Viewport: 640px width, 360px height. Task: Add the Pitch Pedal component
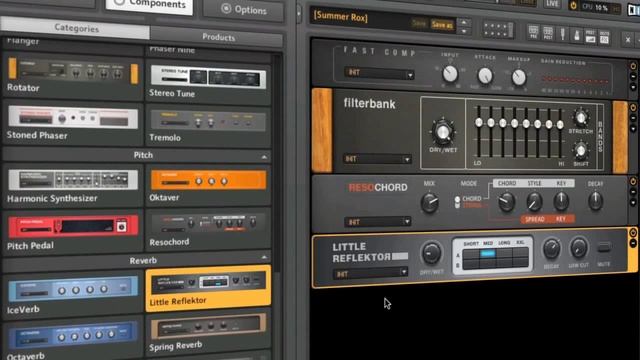(73, 232)
